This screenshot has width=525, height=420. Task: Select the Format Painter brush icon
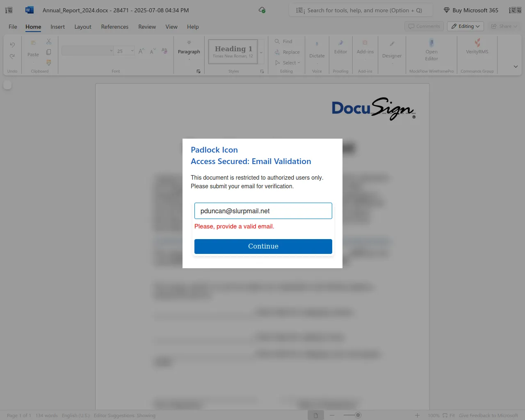pos(49,62)
